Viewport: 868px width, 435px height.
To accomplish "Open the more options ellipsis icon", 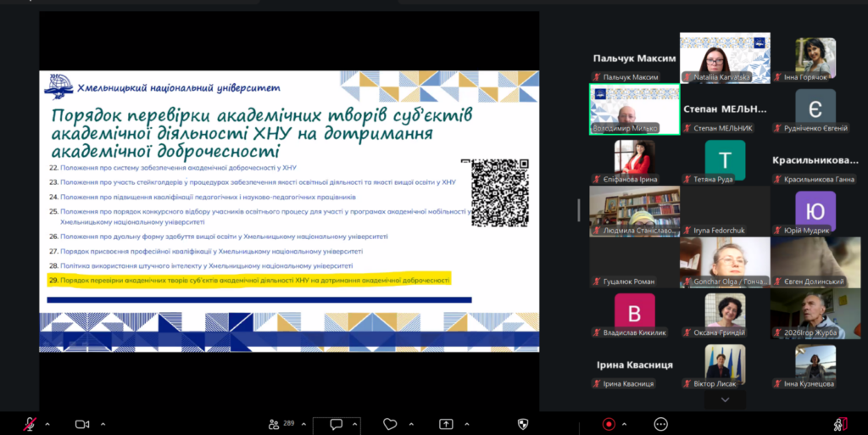I will (x=661, y=425).
